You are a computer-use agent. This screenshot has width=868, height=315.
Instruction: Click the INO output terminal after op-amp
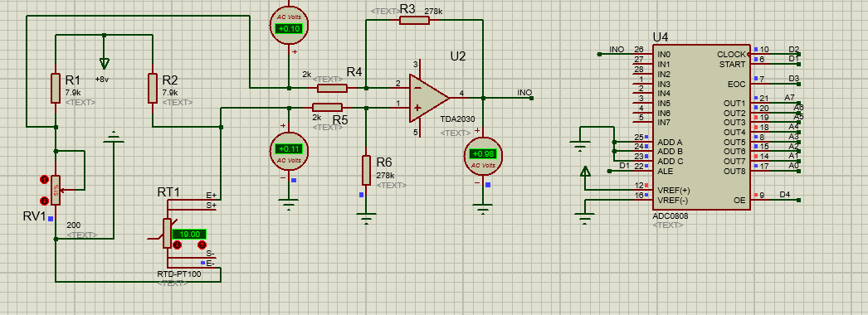(531, 99)
